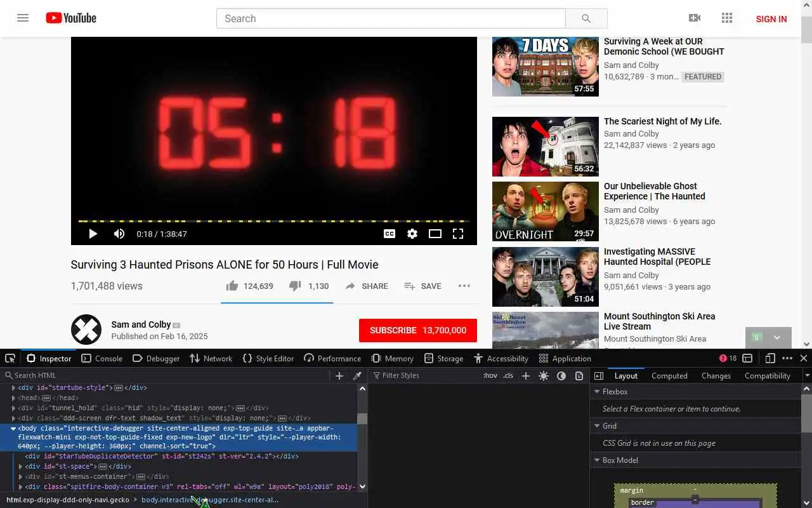Open 'Our Unbelievable Ghost Experience' video thumbnail
This screenshot has width=812, height=508.
click(546, 211)
